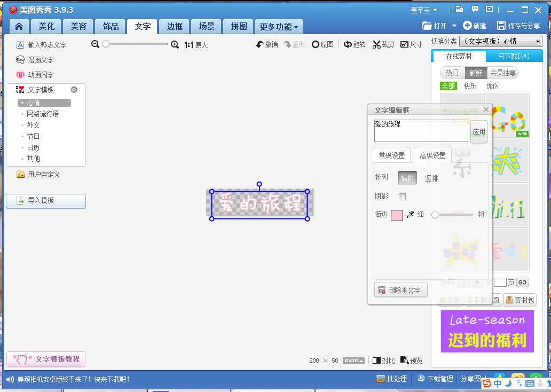Click the 应用 apply button
551x392 pixels.
click(478, 132)
